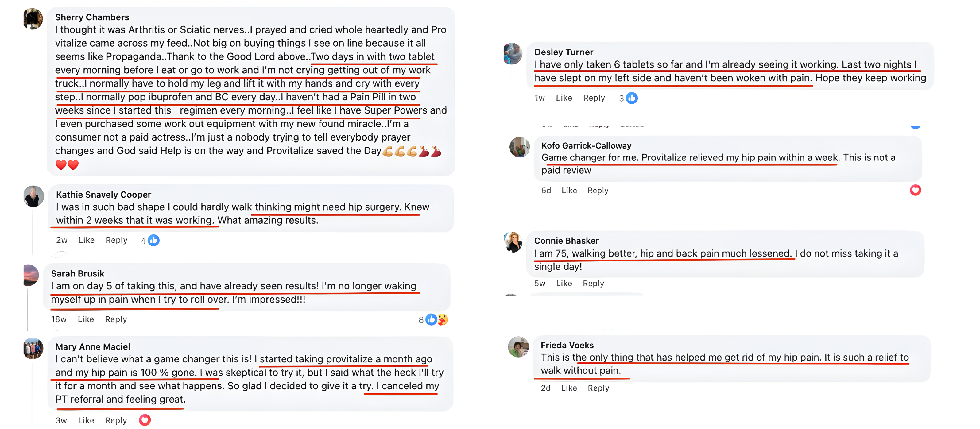Click Sarah Brusik's profile photo
980x429 pixels.
pos(31,275)
